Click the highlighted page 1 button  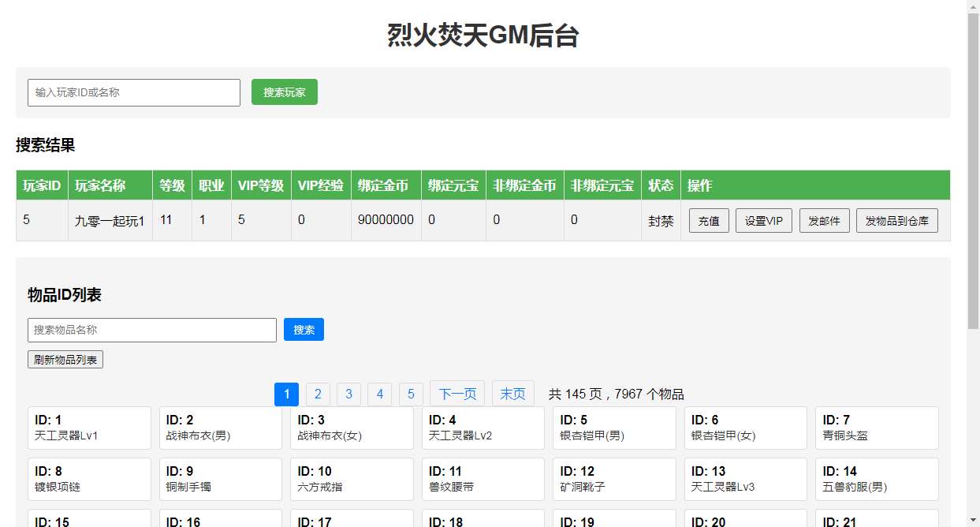286,394
